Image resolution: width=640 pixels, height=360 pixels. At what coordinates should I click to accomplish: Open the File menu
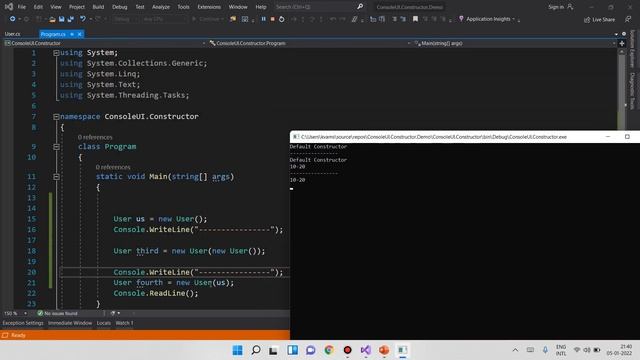(22, 7)
